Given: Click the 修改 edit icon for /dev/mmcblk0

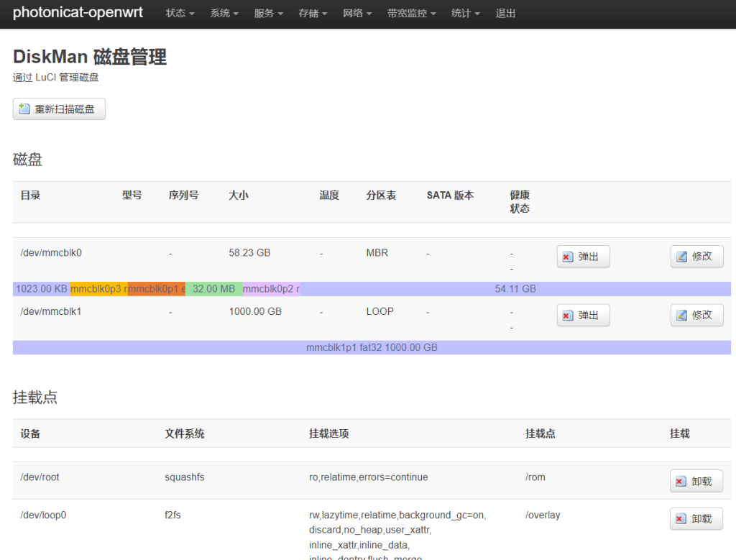Looking at the screenshot, I should pyautogui.click(x=682, y=257).
